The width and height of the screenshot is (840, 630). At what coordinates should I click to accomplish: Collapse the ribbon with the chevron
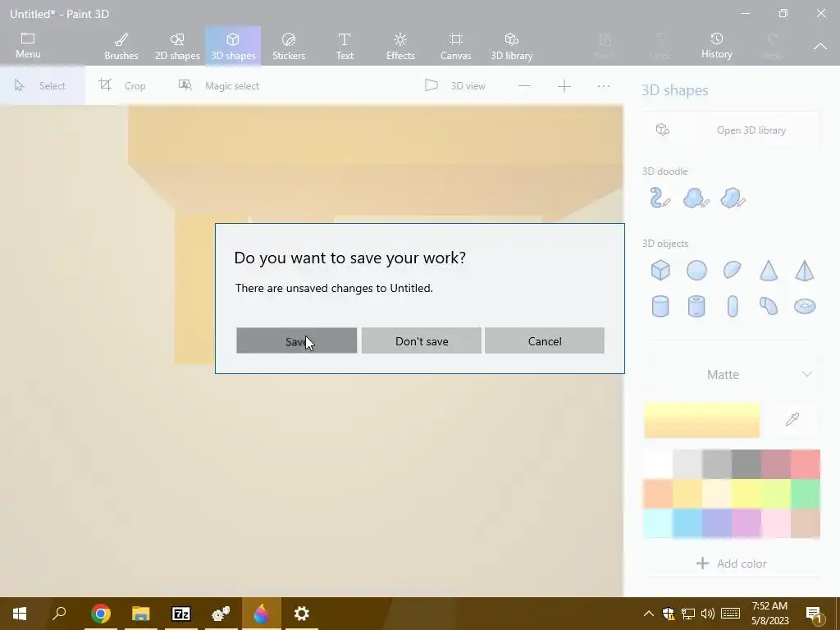[x=820, y=47]
